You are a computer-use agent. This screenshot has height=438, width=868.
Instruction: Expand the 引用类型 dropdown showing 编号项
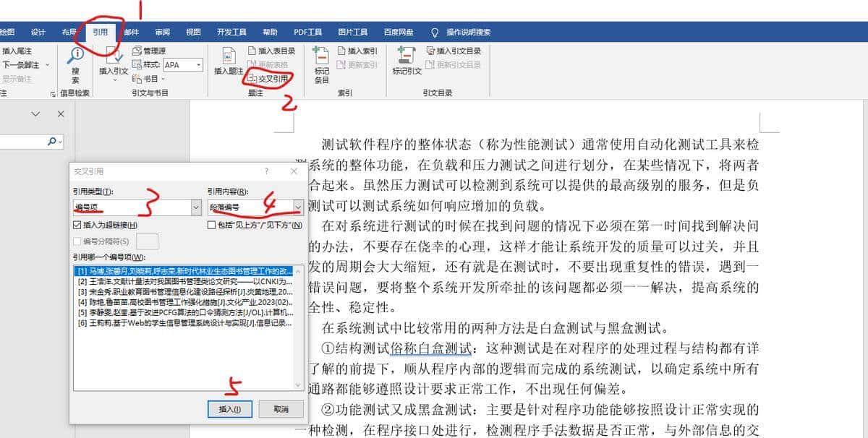coord(196,207)
